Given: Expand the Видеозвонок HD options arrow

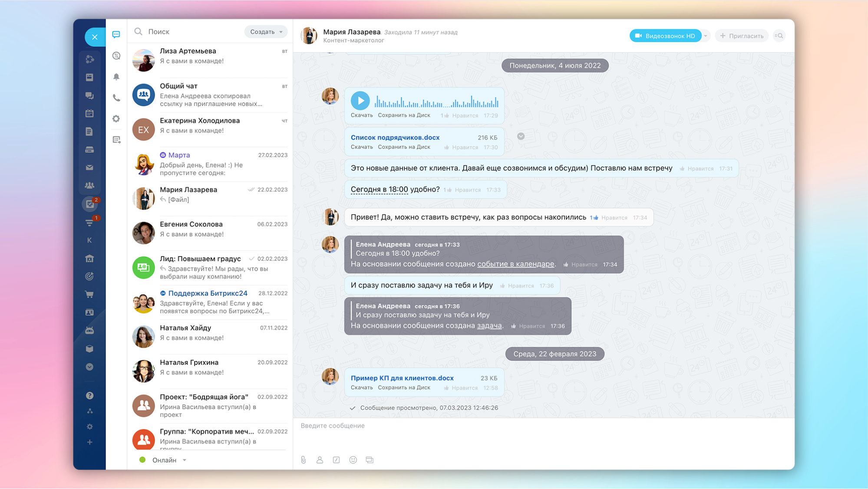Looking at the screenshot, I should tap(706, 36).
